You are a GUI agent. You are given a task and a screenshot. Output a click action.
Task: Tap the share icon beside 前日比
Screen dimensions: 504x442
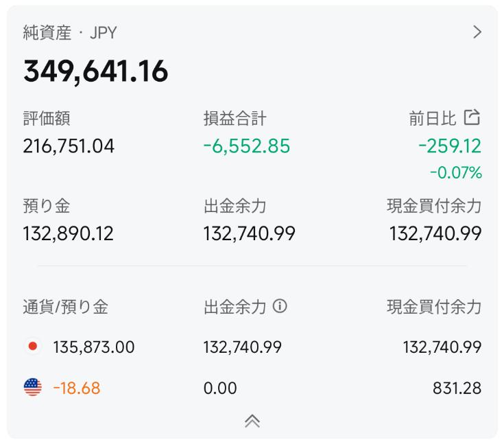pos(472,117)
